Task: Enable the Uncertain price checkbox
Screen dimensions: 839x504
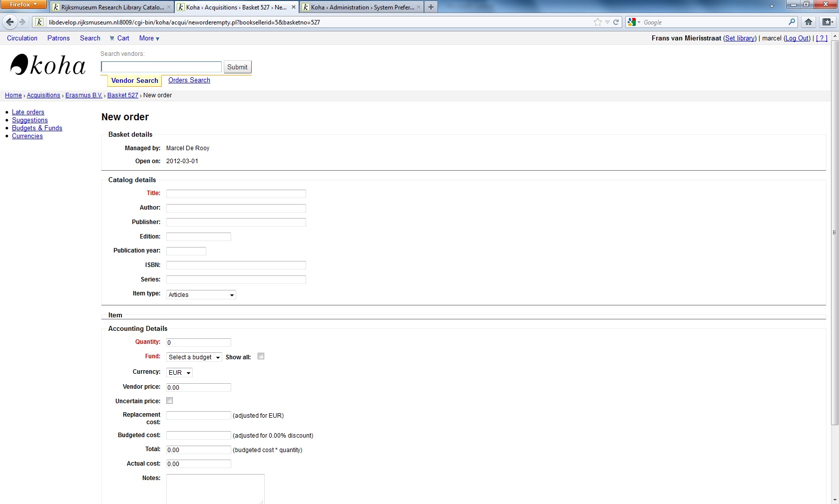Action: pyautogui.click(x=170, y=401)
